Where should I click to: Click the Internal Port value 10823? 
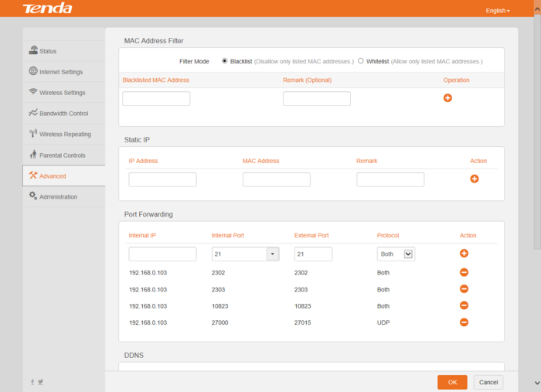tap(220, 306)
